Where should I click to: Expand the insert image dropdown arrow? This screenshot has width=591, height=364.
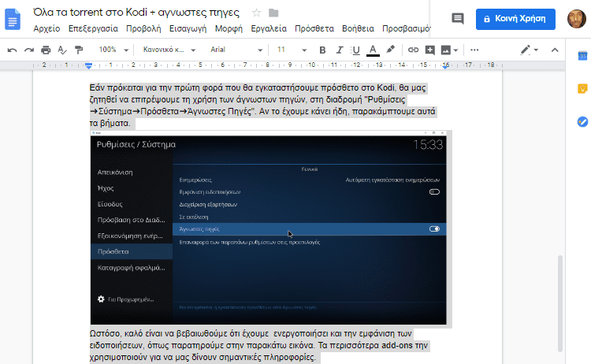[455, 50]
